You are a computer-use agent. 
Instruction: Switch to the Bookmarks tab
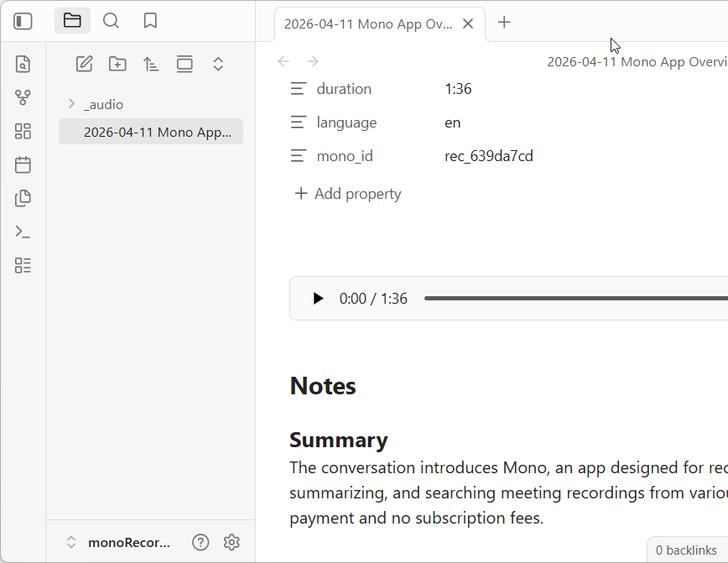pos(150,20)
